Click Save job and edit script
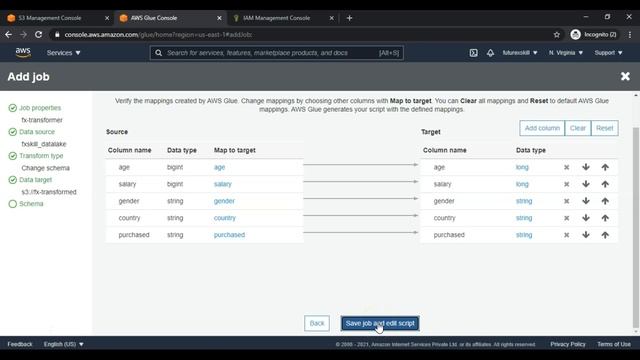640x360 pixels. pos(380,323)
